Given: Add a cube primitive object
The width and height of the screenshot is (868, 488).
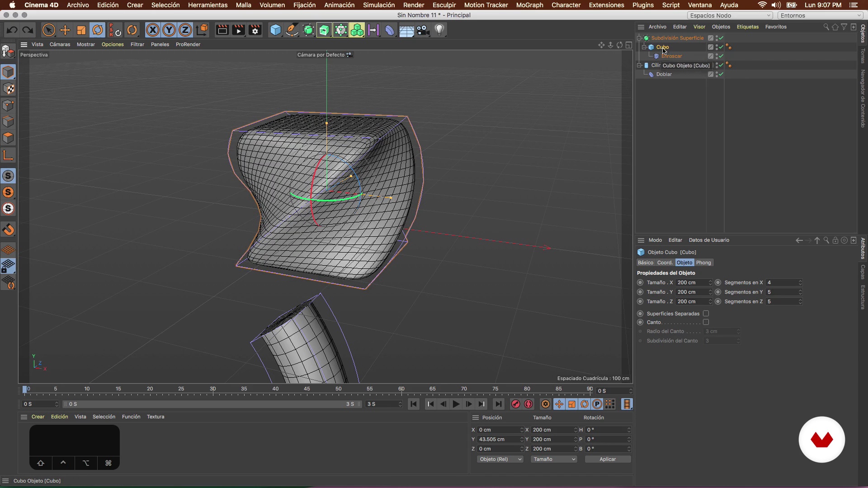Looking at the screenshot, I should coord(275,30).
